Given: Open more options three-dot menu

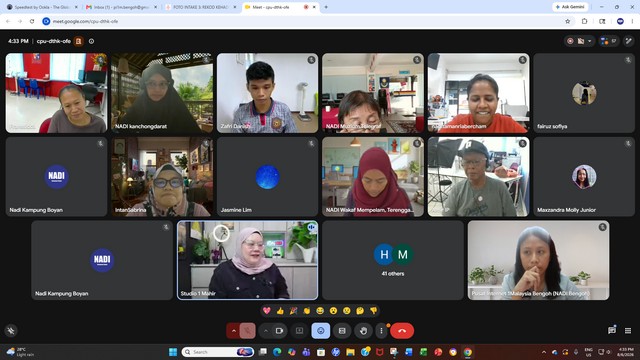Looking at the screenshot, I should [381, 331].
